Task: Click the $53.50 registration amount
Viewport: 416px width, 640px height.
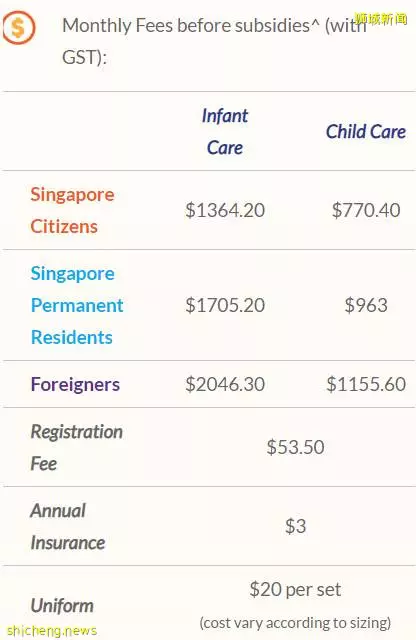Action: [x=295, y=447]
